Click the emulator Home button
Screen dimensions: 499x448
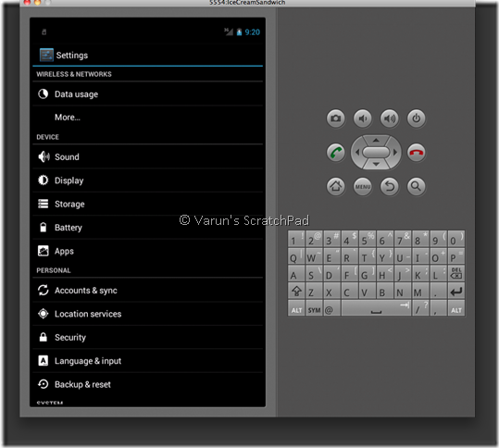coord(336,186)
